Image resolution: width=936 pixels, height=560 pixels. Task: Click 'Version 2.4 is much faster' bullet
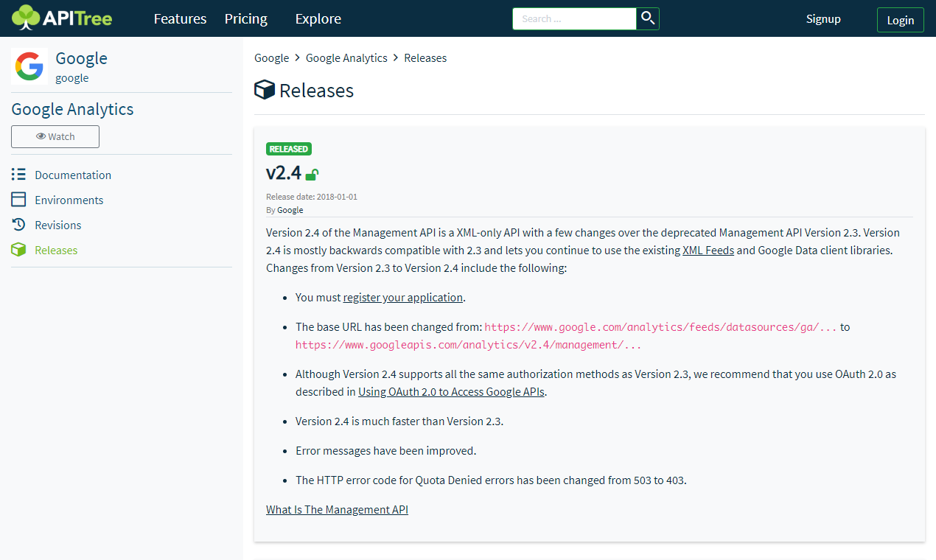tap(399, 421)
